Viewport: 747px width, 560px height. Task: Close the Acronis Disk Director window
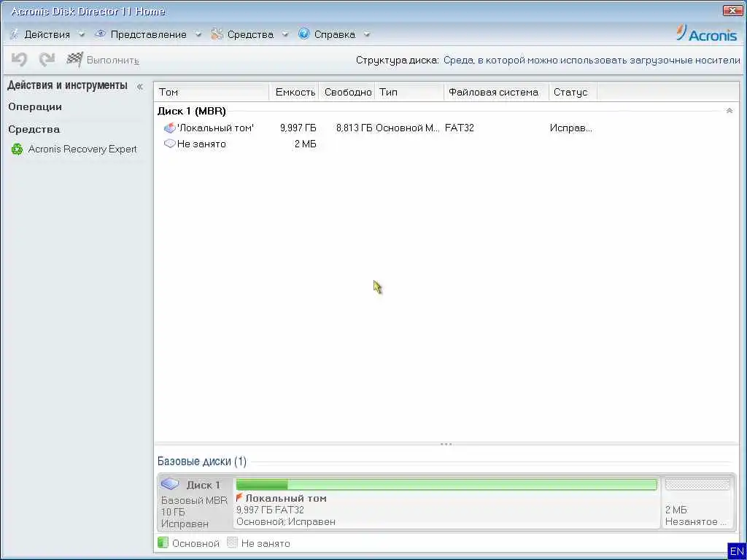click(732, 10)
